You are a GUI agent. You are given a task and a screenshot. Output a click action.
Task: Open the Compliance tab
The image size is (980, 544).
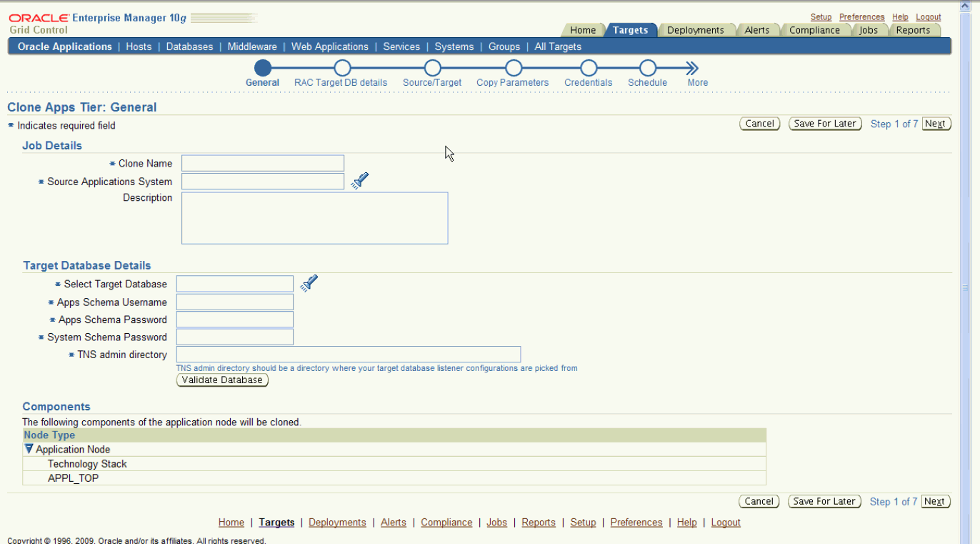point(814,30)
